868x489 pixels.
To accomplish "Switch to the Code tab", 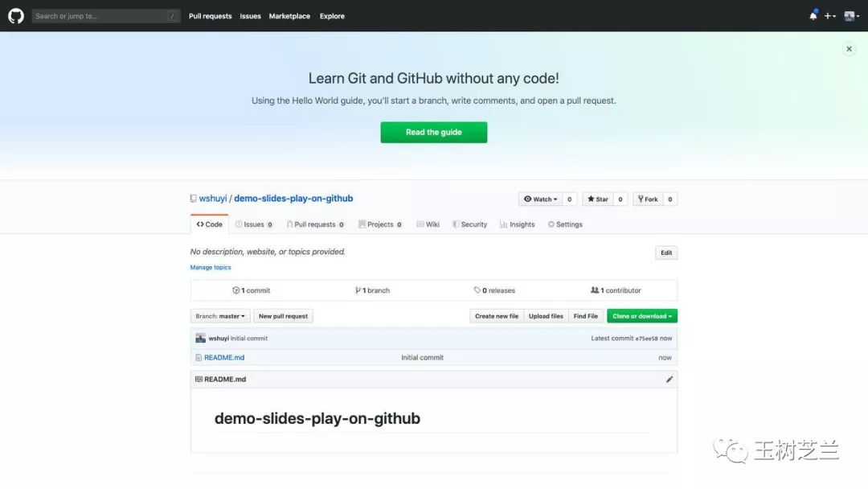I will 209,224.
